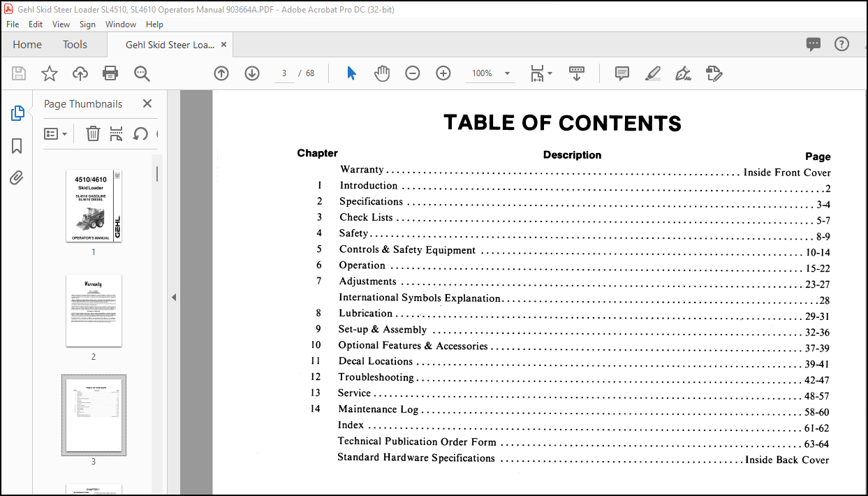This screenshot has width=868, height=496.
Task: Click Optional Features & Accessories entry
Action: pos(413,346)
